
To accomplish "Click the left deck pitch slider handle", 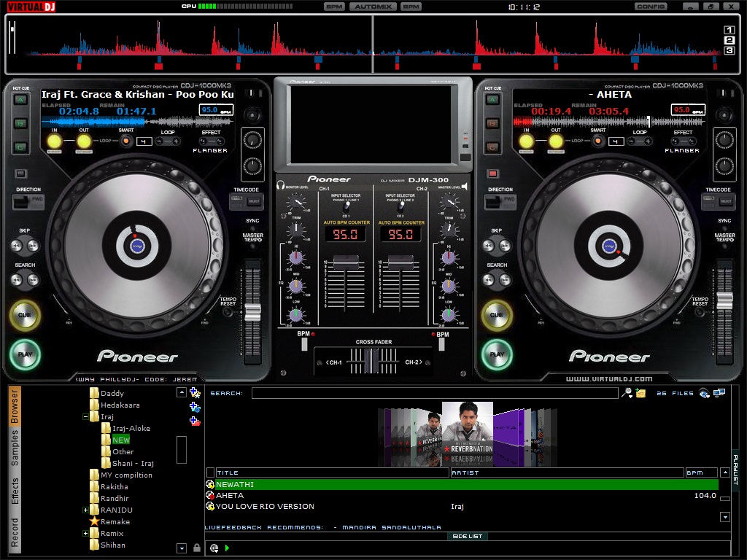I will (252, 312).
